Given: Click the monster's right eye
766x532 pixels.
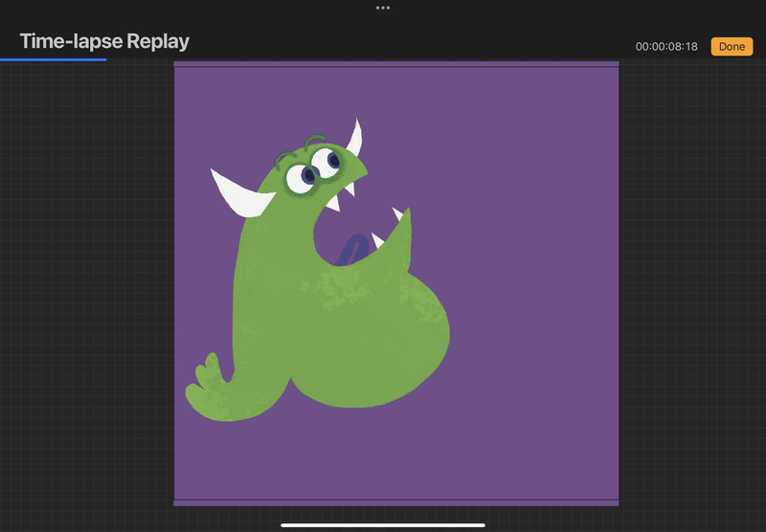Looking at the screenshot, I should [x=329, y=161].
